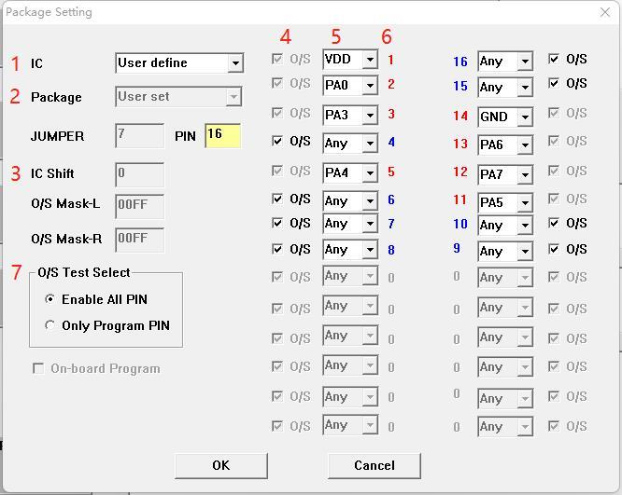622x496 pixels.
Task: Toggle O/S checkbox for pin 10
Action: [x=553, y=223]
